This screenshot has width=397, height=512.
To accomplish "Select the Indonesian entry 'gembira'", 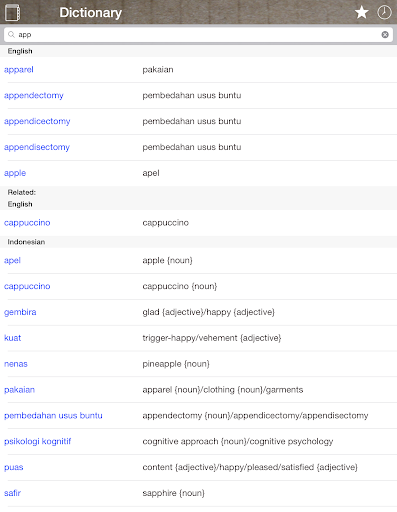I will tap(20, 312).
